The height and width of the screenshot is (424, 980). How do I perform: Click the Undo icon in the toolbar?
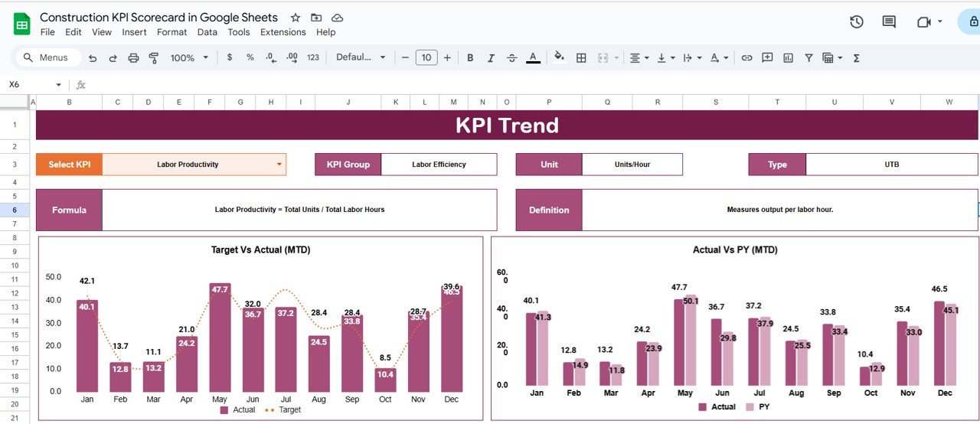[x=93, y=58]
